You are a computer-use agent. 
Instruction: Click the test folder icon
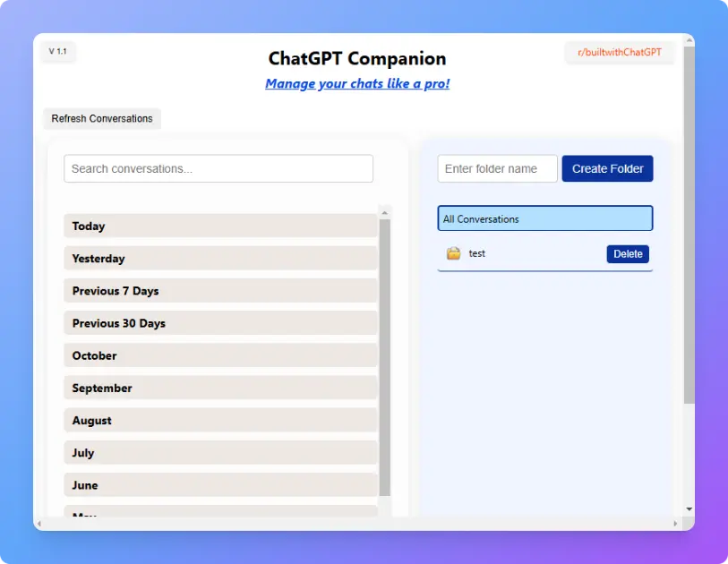tap(453, 253)
